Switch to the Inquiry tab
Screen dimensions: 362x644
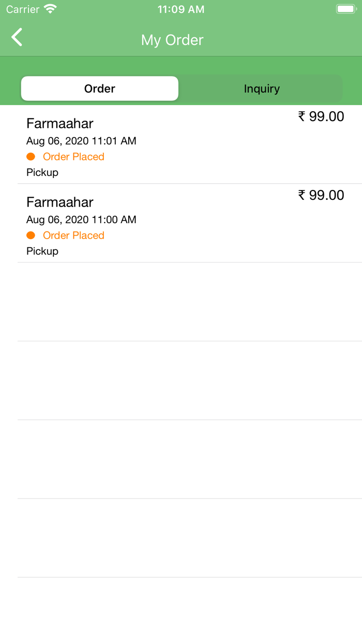(262, 89)
